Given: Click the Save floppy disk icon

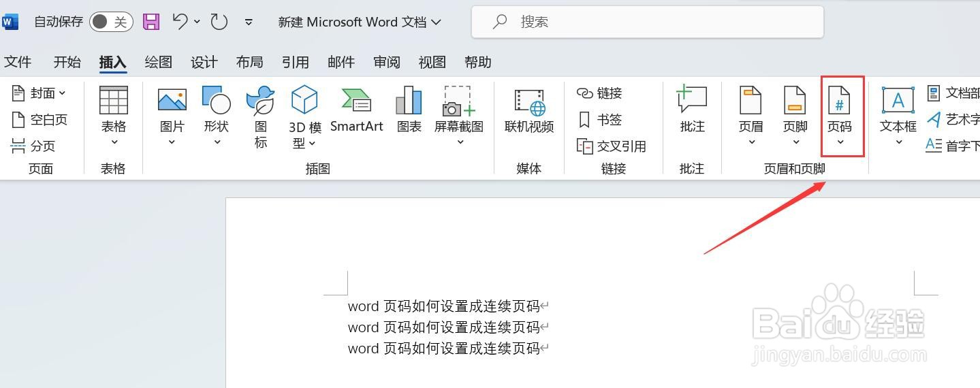Looking at the screenshot, I should click(x=151, y=22).
